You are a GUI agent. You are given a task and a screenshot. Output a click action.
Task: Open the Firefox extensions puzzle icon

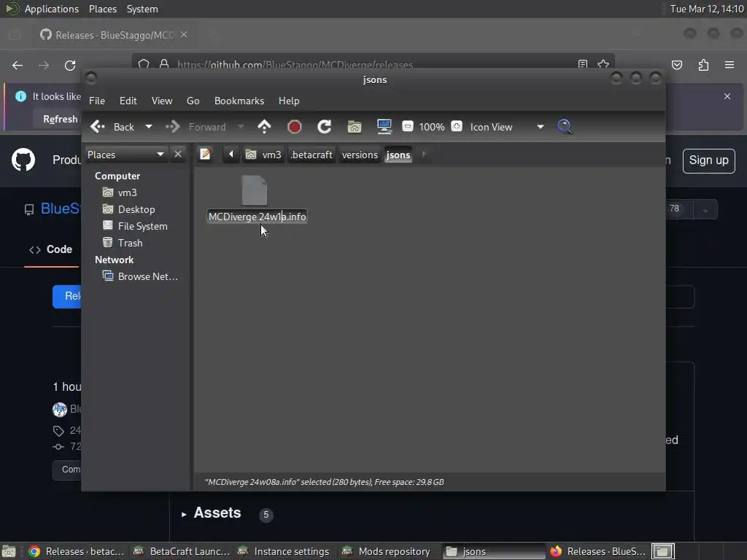click(x=703, y=65)
